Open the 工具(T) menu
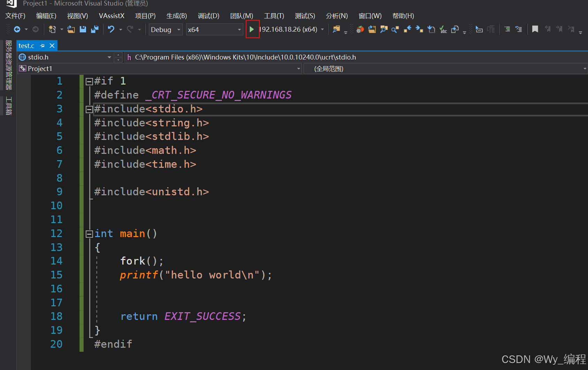This screenshot has height=370, width=588. (x=274, y=16)
